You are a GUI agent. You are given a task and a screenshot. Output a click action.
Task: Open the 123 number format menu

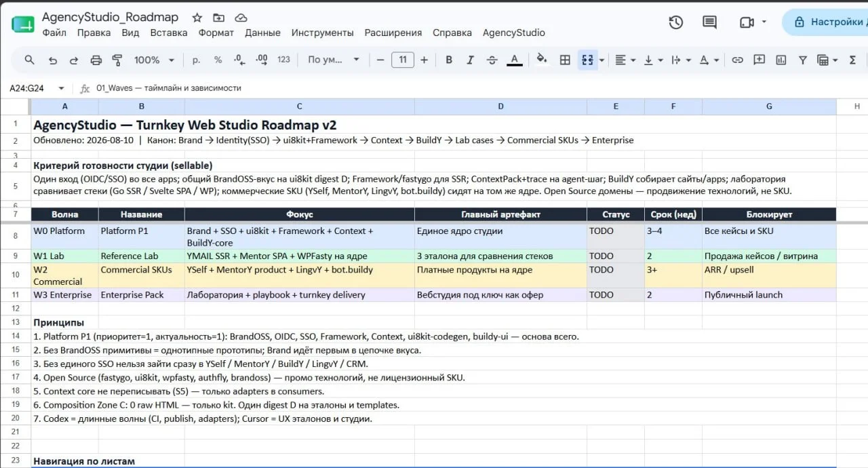(283, 60)
